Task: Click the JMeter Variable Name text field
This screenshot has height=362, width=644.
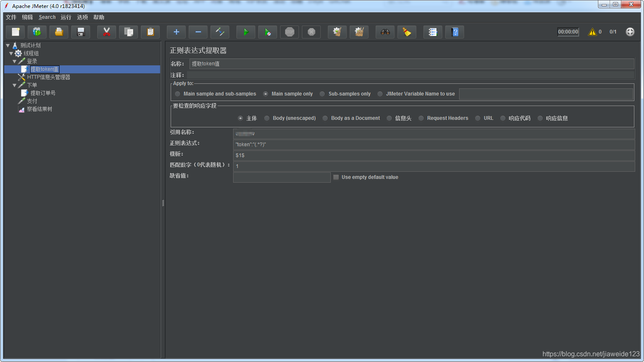Action: [x=546, y=94]
